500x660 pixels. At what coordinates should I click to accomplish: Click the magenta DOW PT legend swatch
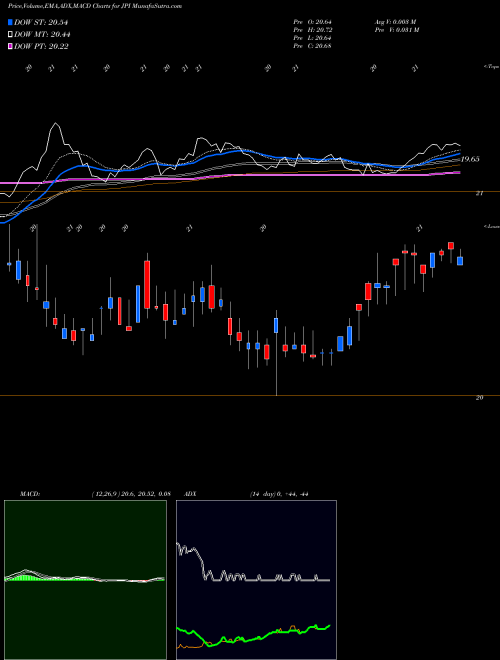[x=10, y=46]
